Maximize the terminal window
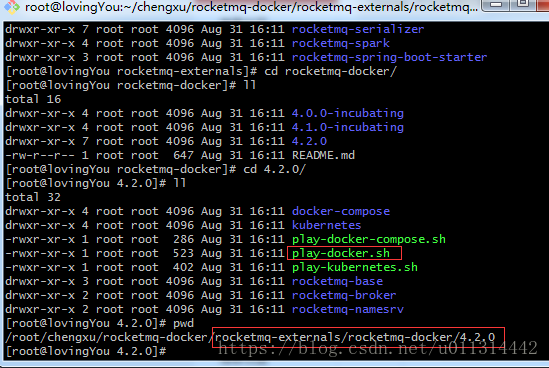This screenshot has height=368, width=549. tap(523, 4)
